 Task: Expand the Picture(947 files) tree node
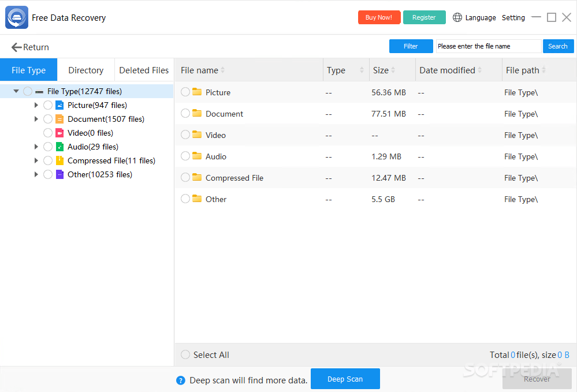click(36, 105)
